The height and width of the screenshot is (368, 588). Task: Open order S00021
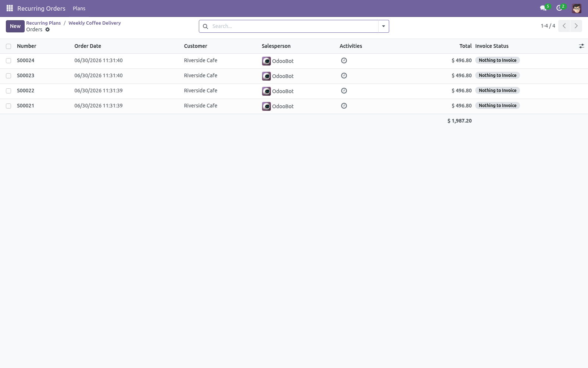pos(25,106)
